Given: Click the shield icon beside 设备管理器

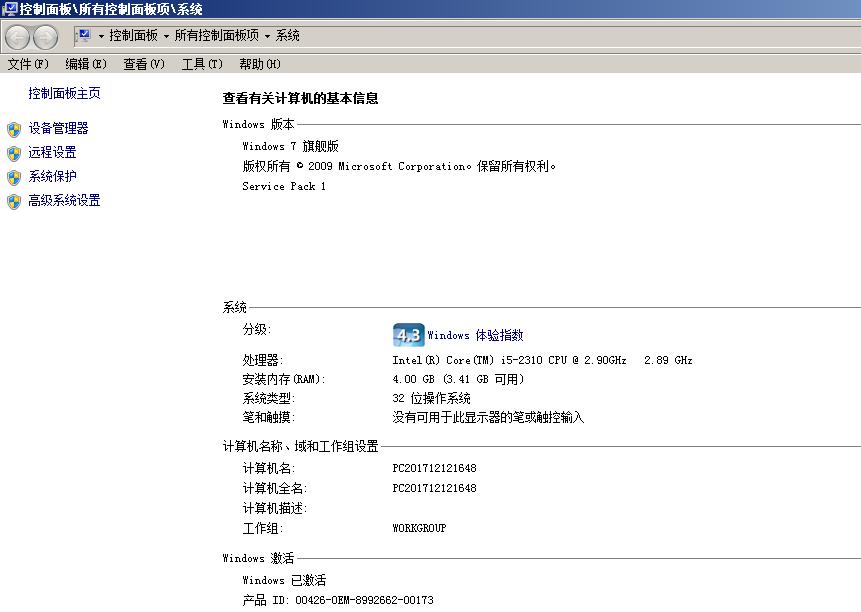Looking at the screenshot, I should [x=13, y=128].
